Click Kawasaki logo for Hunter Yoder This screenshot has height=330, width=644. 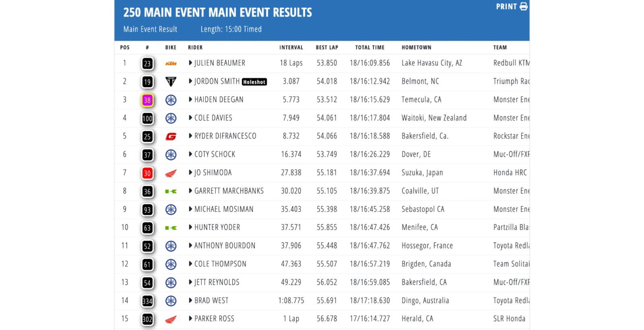pyautogui.click(x=171, y=228)
